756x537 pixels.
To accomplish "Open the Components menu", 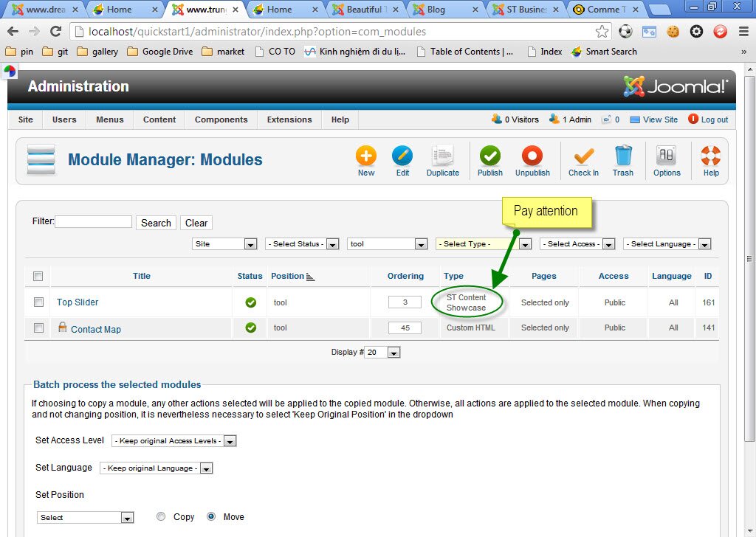I will [221, 119].
